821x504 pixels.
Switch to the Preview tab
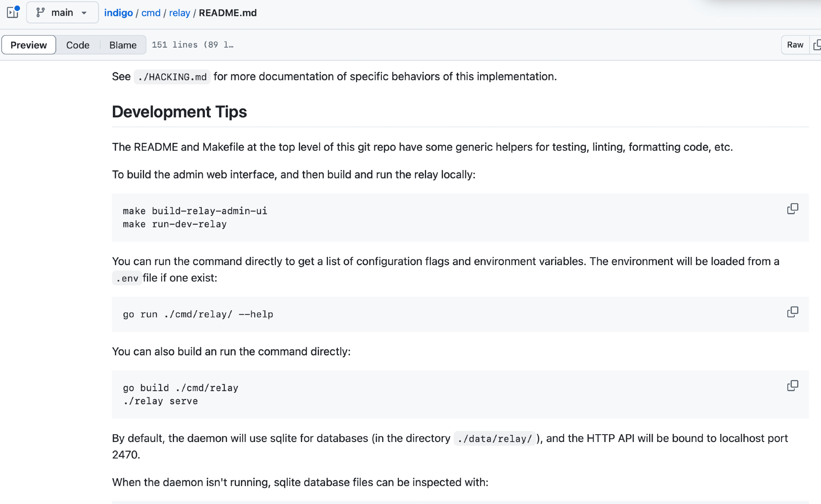pos(29,45)
